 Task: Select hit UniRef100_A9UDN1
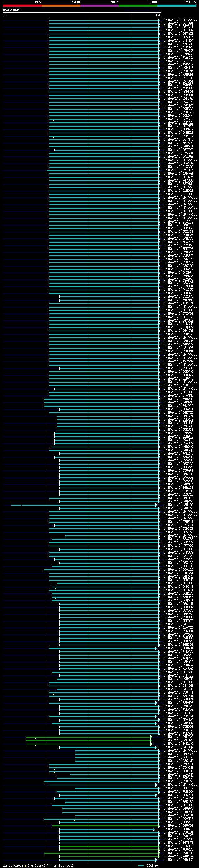pos(178,351)
